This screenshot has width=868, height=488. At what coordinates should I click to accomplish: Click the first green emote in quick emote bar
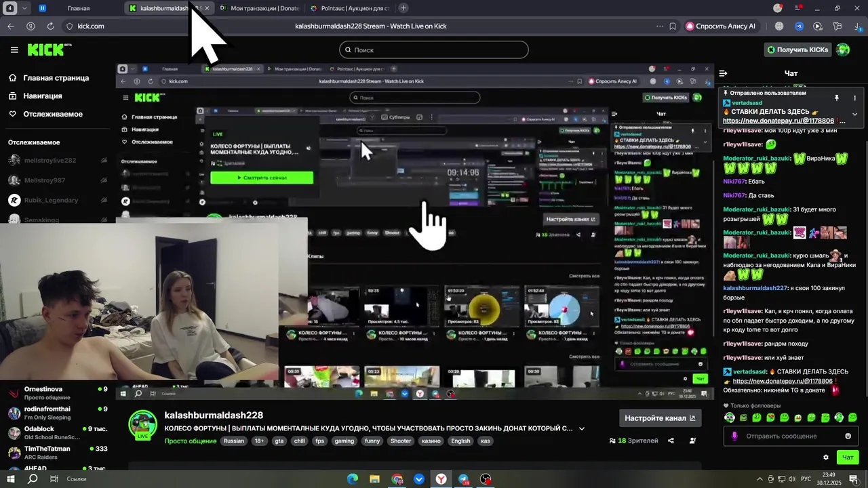[730, 418]
